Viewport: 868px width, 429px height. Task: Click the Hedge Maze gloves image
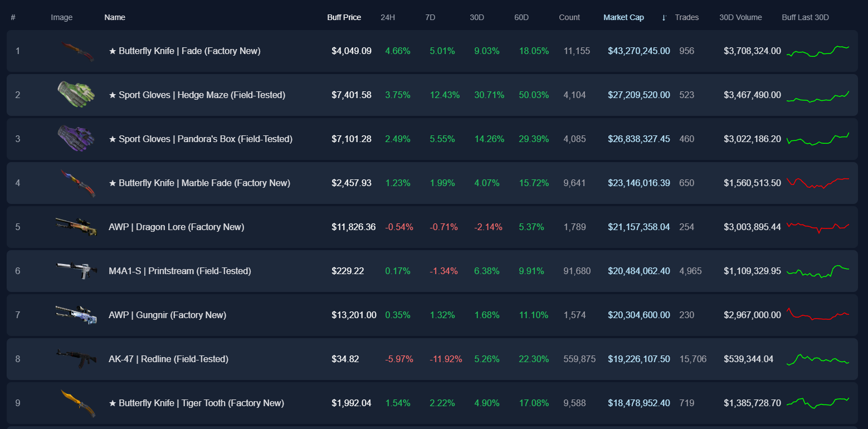76,95
